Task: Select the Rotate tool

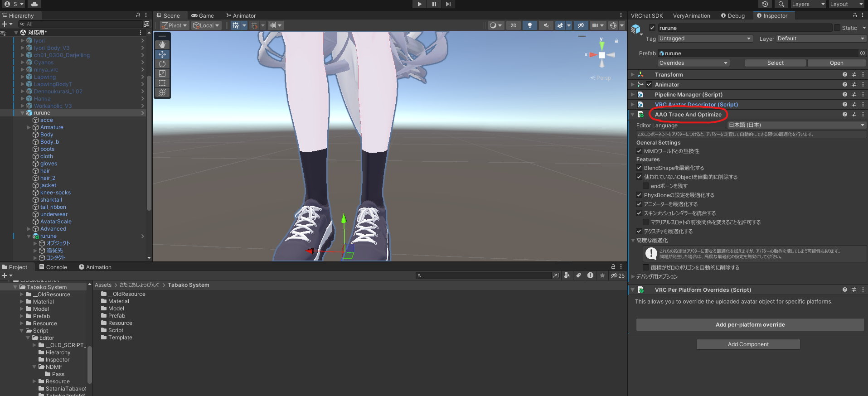Action: pos(162,64)
